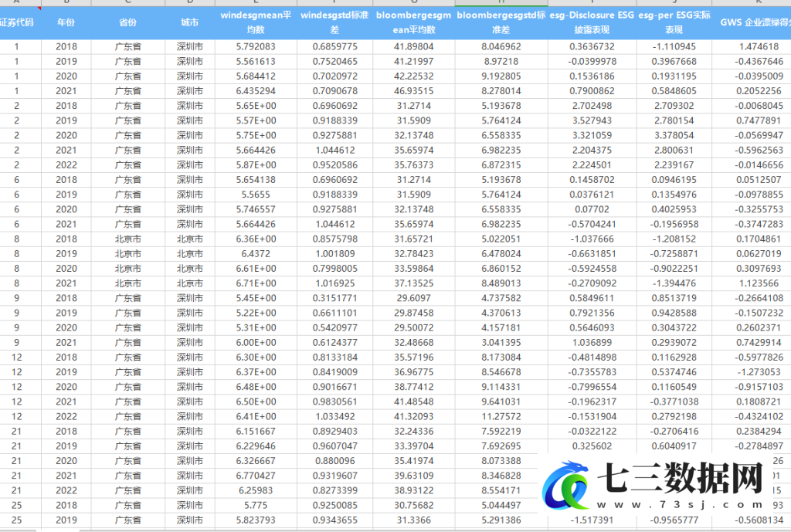
Task: Select the value 5.5655
Action: coord(256,195)
